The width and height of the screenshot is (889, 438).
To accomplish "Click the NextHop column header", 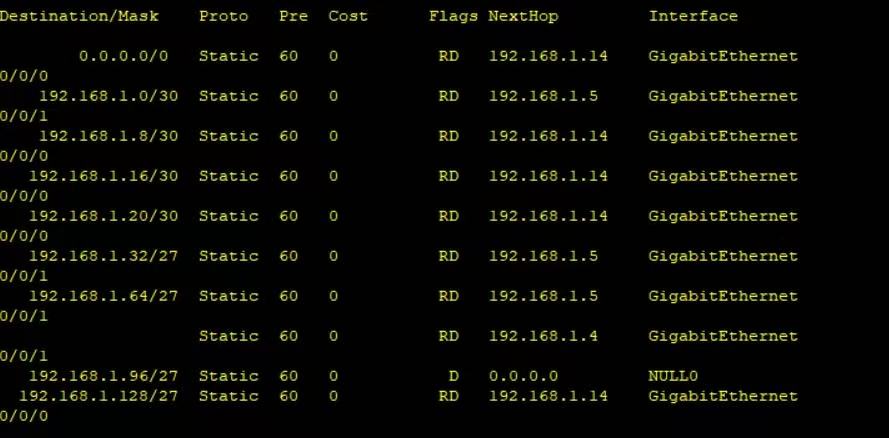I will coord(523,16).
